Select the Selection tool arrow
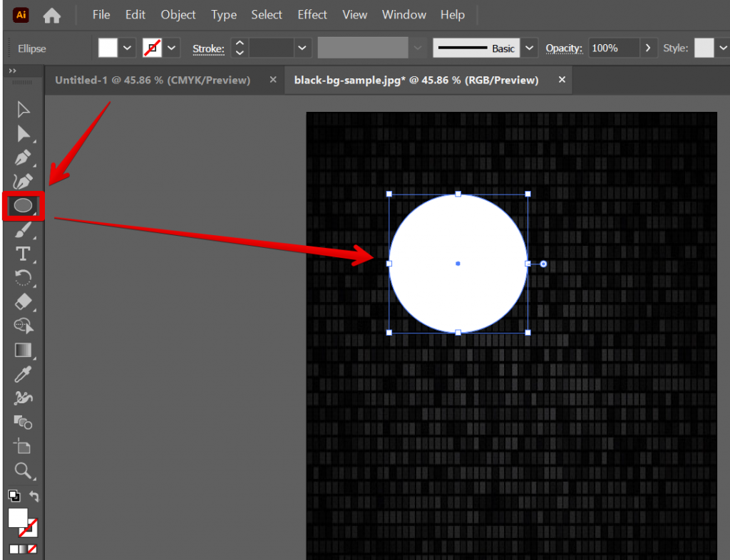Screen dimensions: 730x560 [x=22, y=109]
